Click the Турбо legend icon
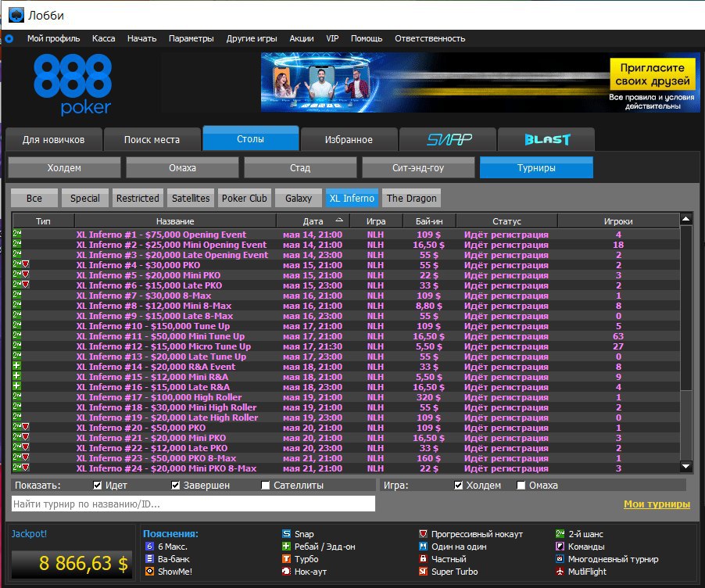 [286, 559]
